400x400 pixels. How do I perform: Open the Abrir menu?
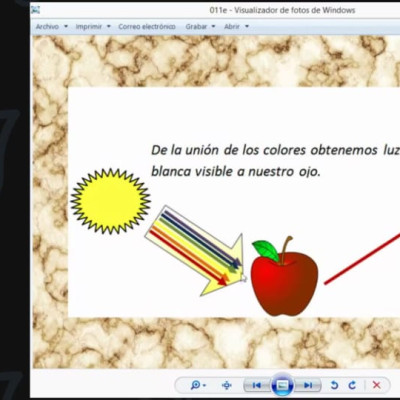coord(232,27)
